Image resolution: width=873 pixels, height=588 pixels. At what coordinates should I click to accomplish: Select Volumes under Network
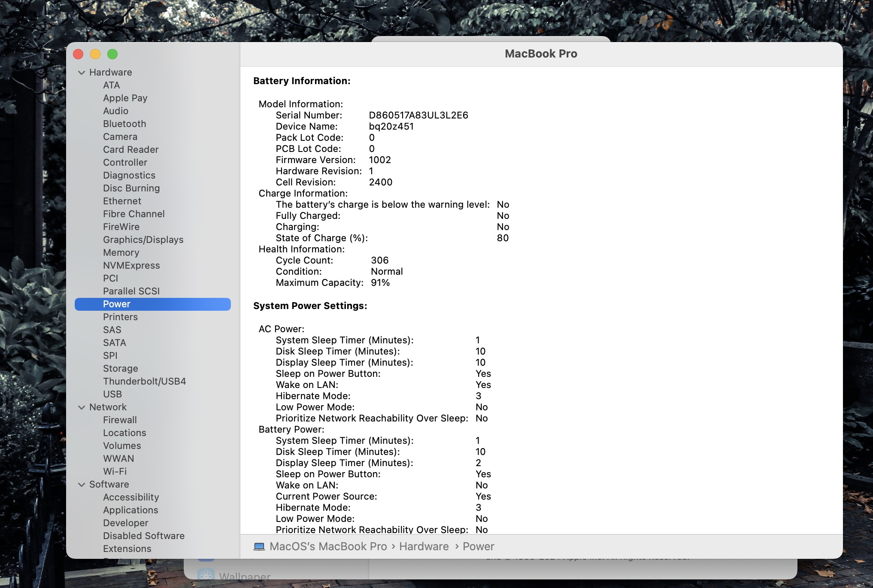(x=122, y=446)
